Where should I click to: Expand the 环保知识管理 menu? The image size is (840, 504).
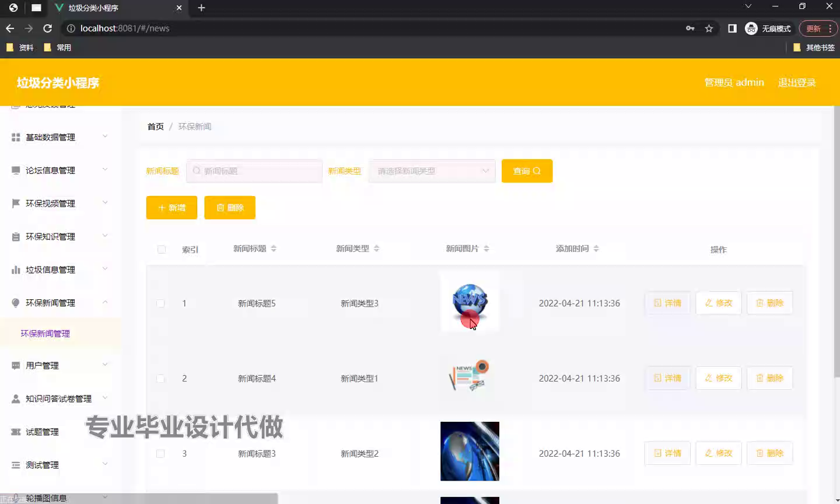click(105, 236)
